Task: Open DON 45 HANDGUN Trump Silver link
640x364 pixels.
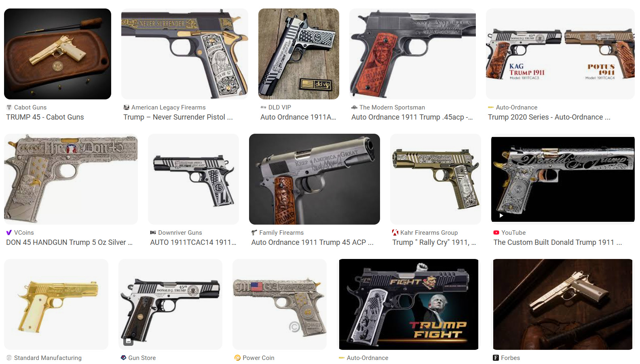Action: 69,242
